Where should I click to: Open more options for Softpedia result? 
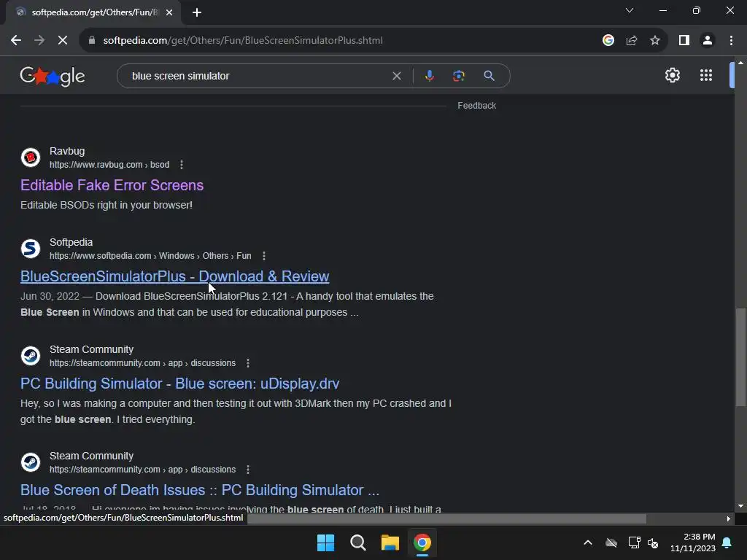coord(264,256)
